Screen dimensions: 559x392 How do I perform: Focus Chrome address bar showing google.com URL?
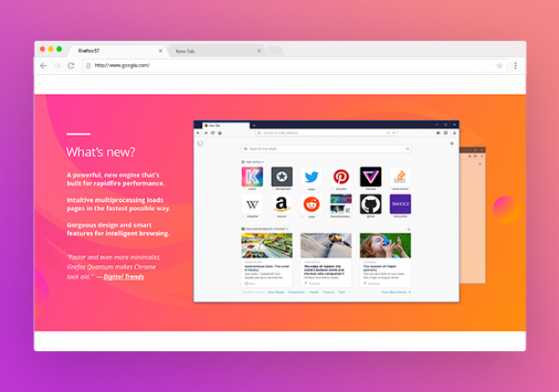[x=295, y=66]
